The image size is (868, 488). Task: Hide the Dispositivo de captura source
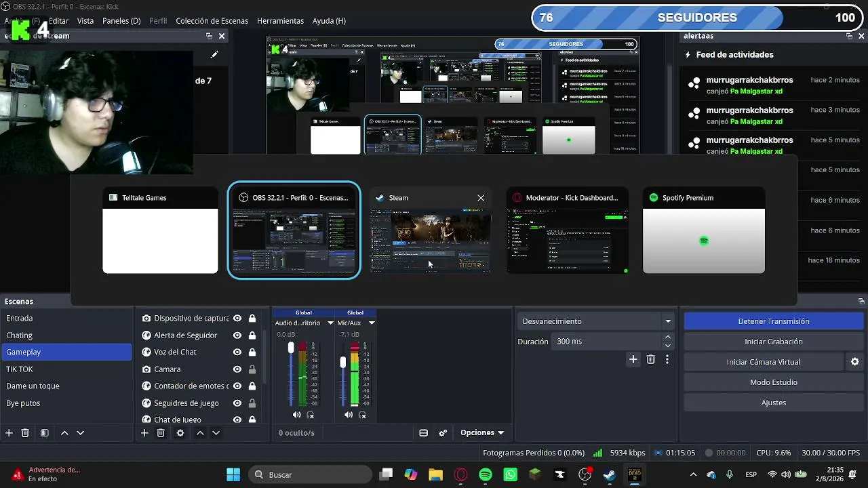pos(237,319)
